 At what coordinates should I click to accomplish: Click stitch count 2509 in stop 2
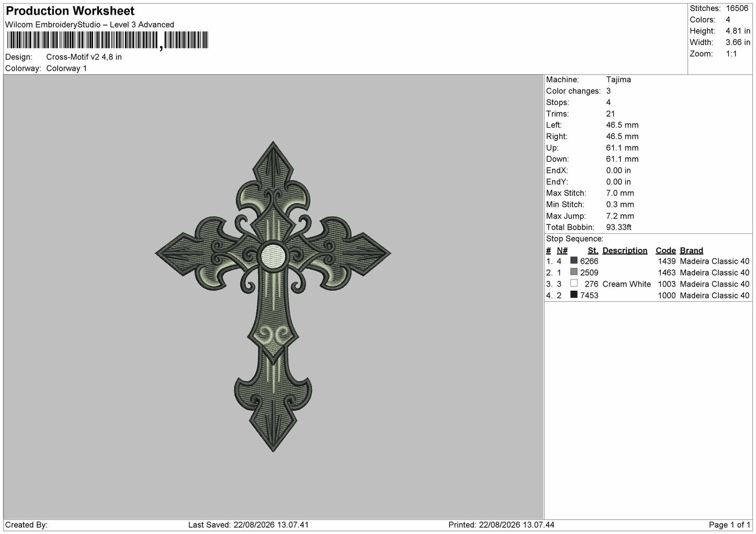589,272
